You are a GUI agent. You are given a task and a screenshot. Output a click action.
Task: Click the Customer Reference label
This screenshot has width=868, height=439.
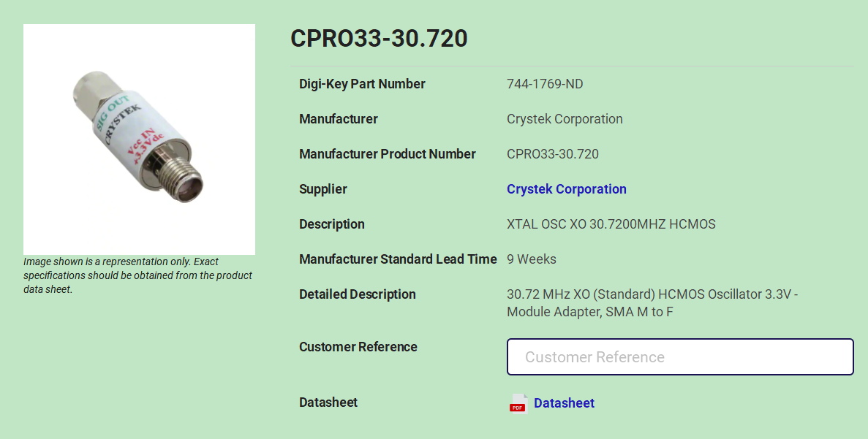tap(358, 346)
